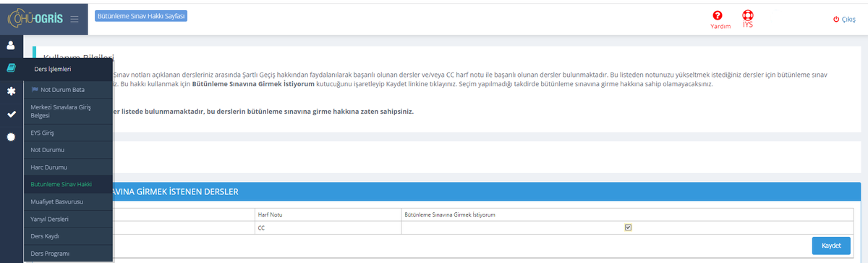Select EYS Giriş menu entry
This screenshot has height=263, width=868.
pyautogui.click(x=68, y=133)
